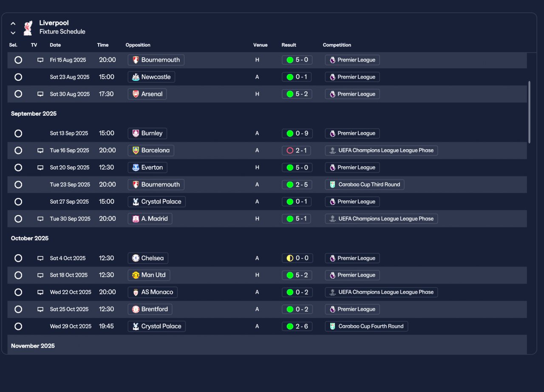Click the yellow draw indicator for Chelsea
Image resolution: width=544 pixels, height=392 pixels.
click(290, 258)
